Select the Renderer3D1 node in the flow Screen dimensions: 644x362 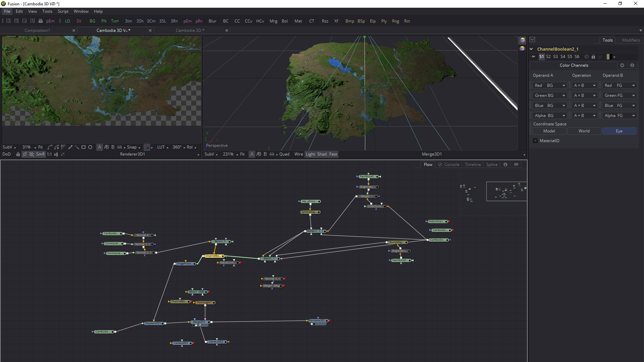317,321
